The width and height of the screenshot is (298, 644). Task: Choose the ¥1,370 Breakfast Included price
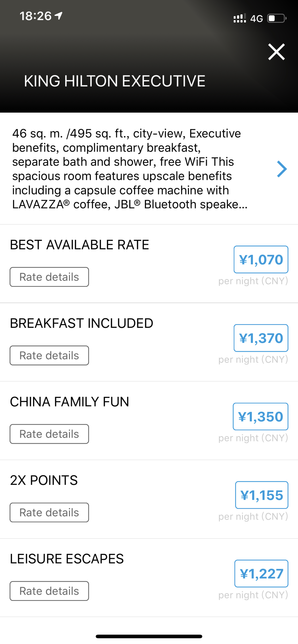pyautogui.click(x=261, y=338)
